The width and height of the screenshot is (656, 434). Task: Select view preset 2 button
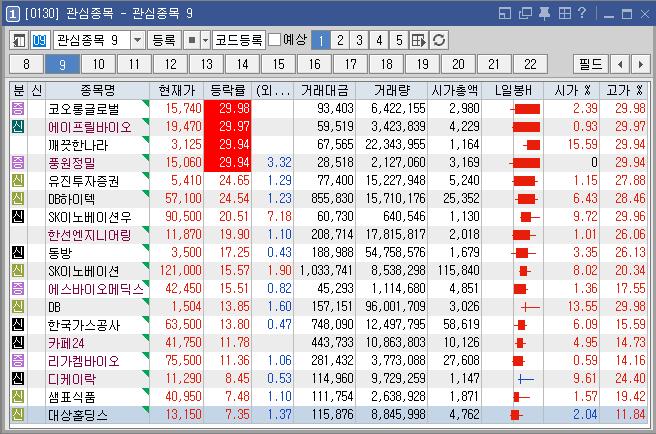[x=340, y=41]
